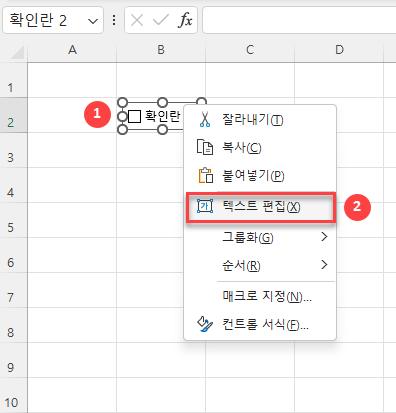Click the 확인란 label text of the control
The image size is (396, 413).
point(163,117)
